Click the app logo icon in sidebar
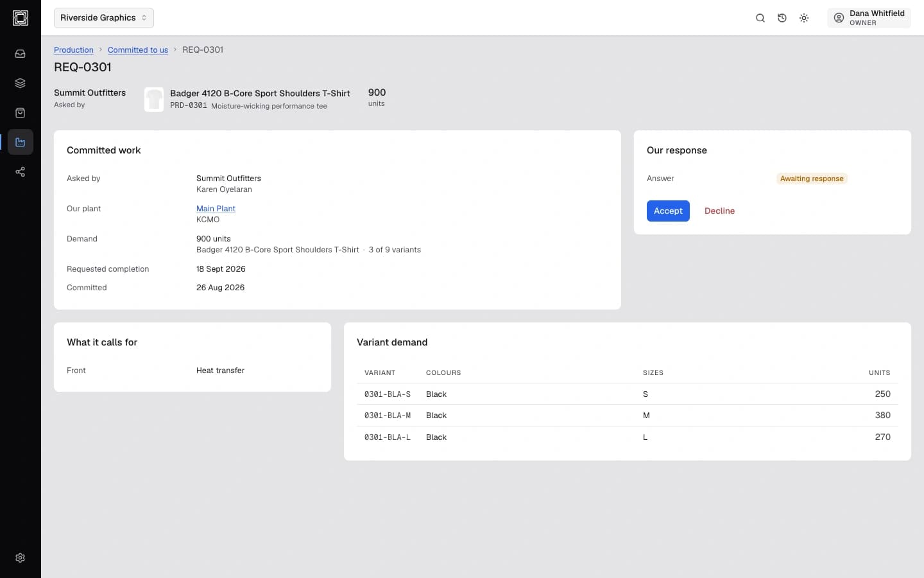 point(21,18)
